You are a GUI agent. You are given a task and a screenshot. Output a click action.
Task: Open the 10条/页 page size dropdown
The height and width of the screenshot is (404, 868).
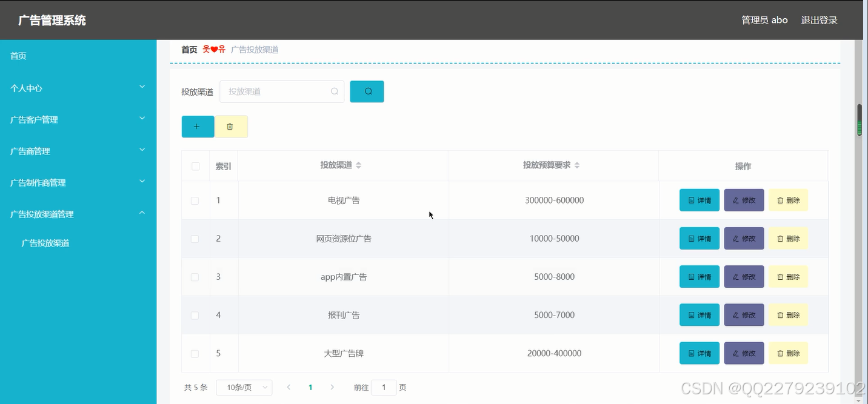click(244, 387)
